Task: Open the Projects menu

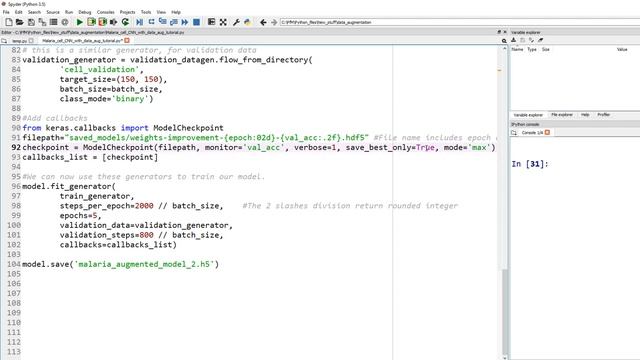Action: coord(127,12)
